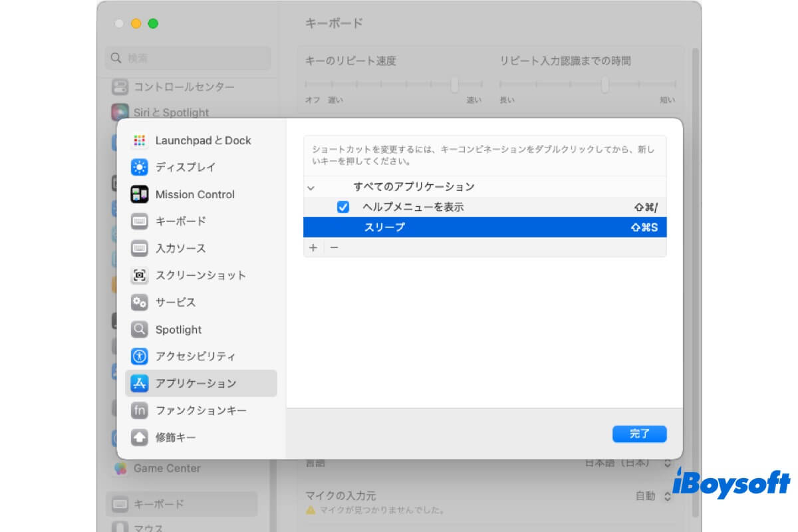Uncheck the ヘルプメニューを表示 checkbox

tap(343, 207)
